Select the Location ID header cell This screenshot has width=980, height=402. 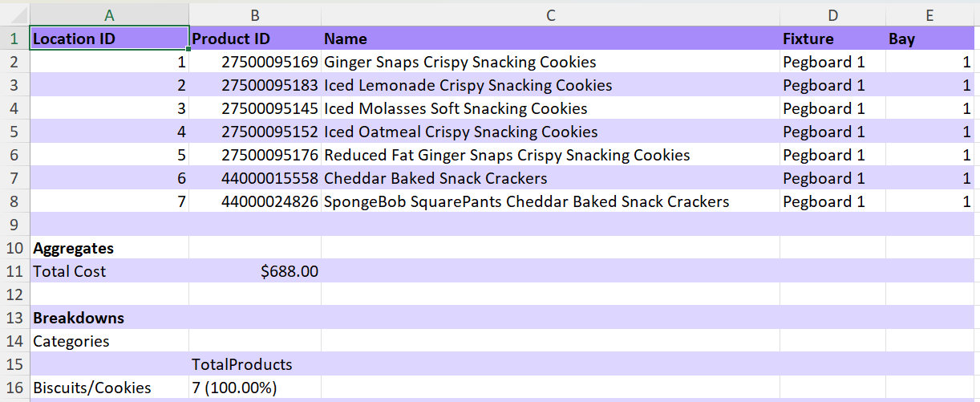[109, 39]
